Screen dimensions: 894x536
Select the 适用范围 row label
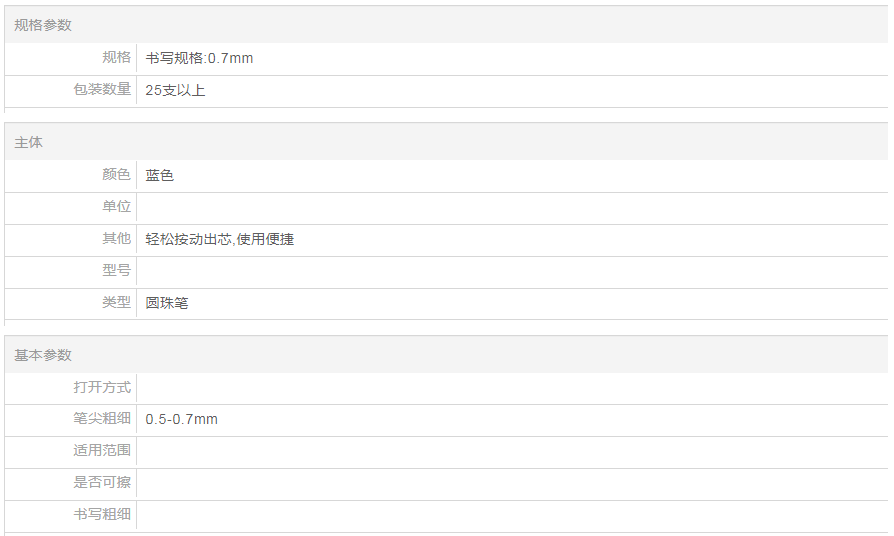coord(102,451)
